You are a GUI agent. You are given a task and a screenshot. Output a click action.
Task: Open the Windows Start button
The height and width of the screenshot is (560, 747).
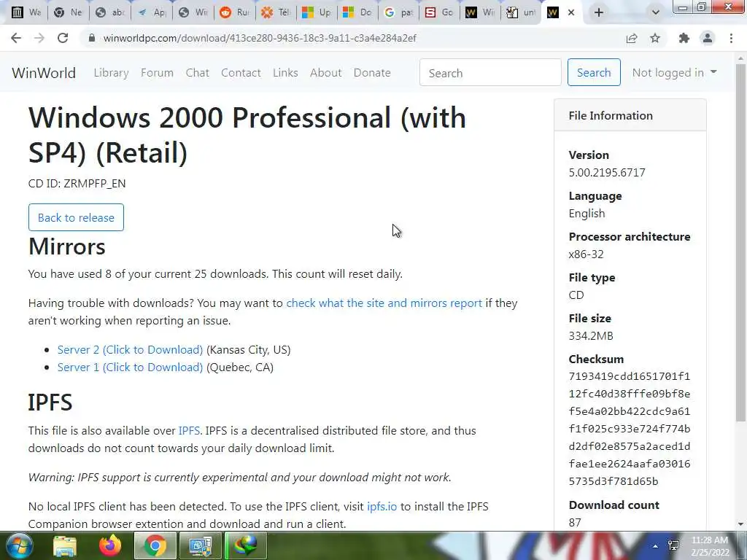tap(18, 545)
